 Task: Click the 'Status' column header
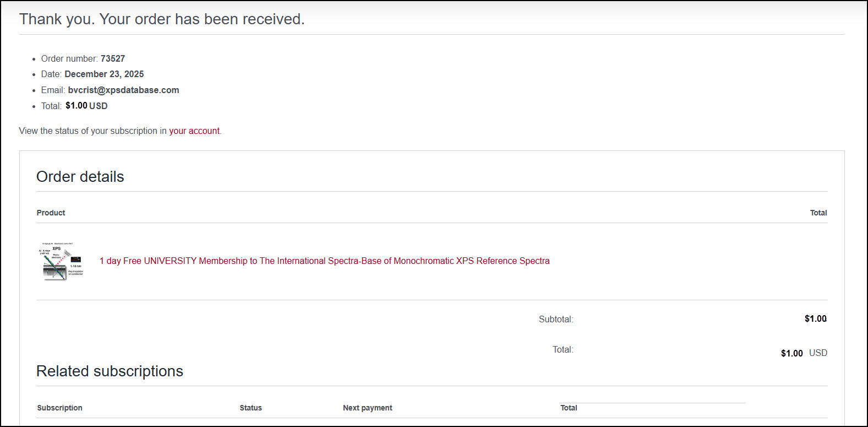click(250, 408)
